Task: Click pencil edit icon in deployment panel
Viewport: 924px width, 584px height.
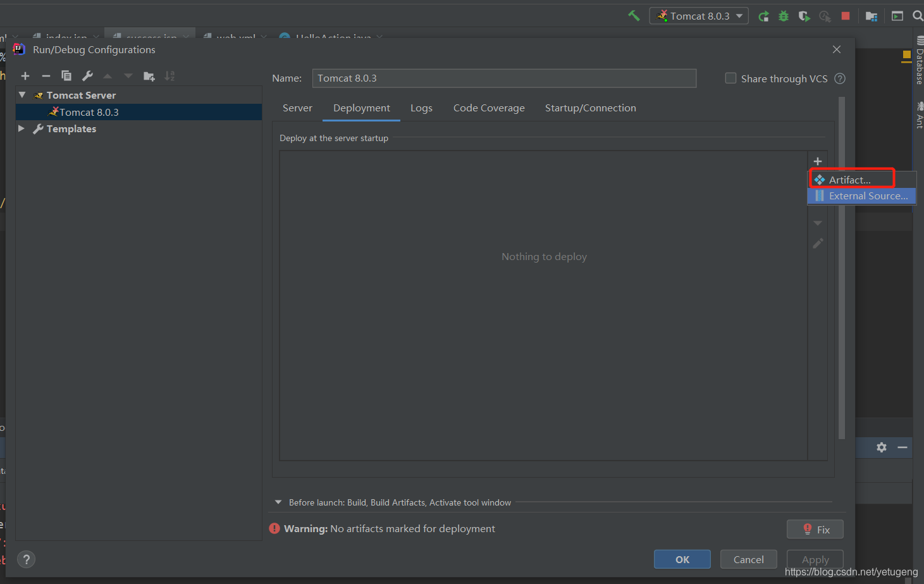Action: (x=818, y=244)
